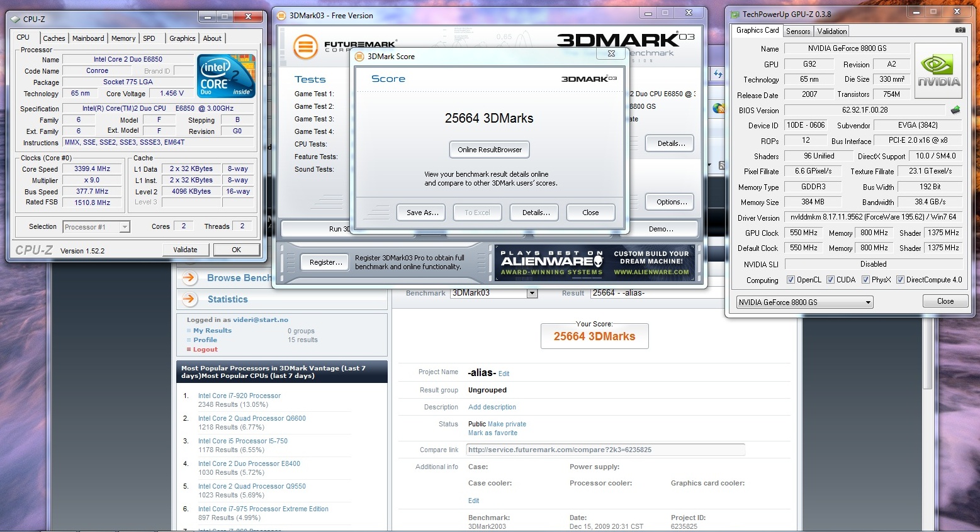Switch to the Graphics tab in CPU-Z
Viewport: 980px width, 532px height.
pyautogui.click(x=183, y=38)
